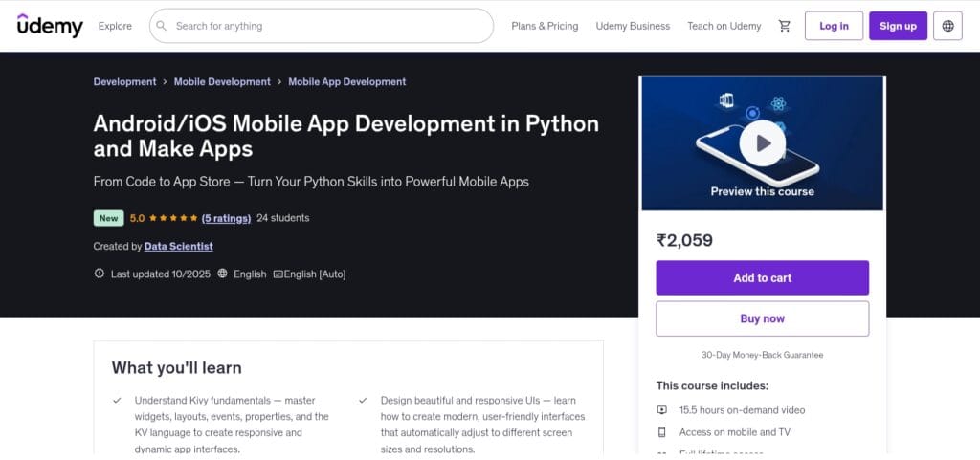Open the Mobile App Development breadcrumb
980x460 pixels.
[x=346, y=81]
